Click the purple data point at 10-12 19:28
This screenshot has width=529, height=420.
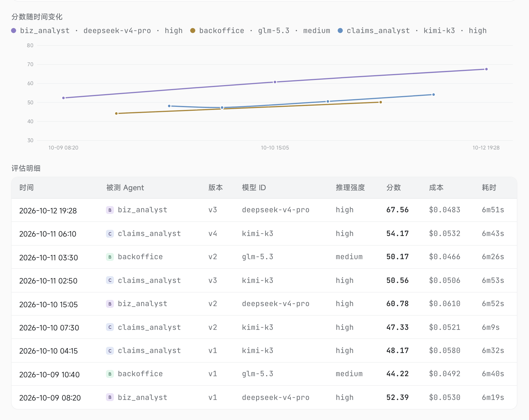coord(486,69)
